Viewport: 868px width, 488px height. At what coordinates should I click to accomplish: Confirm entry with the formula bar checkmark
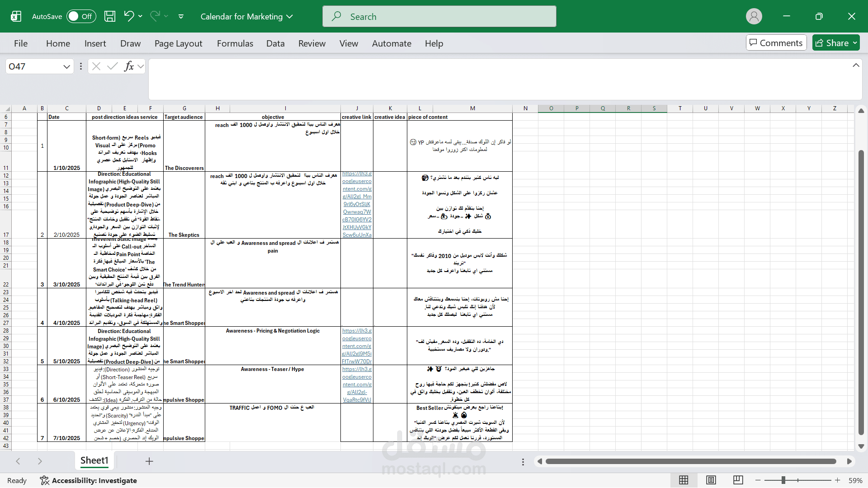coord(113,66)
